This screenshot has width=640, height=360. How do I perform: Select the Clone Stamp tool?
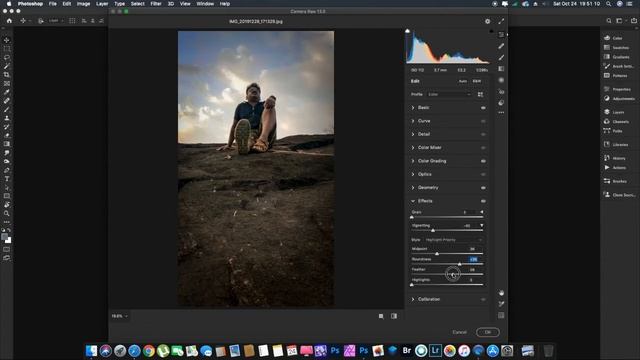(7, 118)
